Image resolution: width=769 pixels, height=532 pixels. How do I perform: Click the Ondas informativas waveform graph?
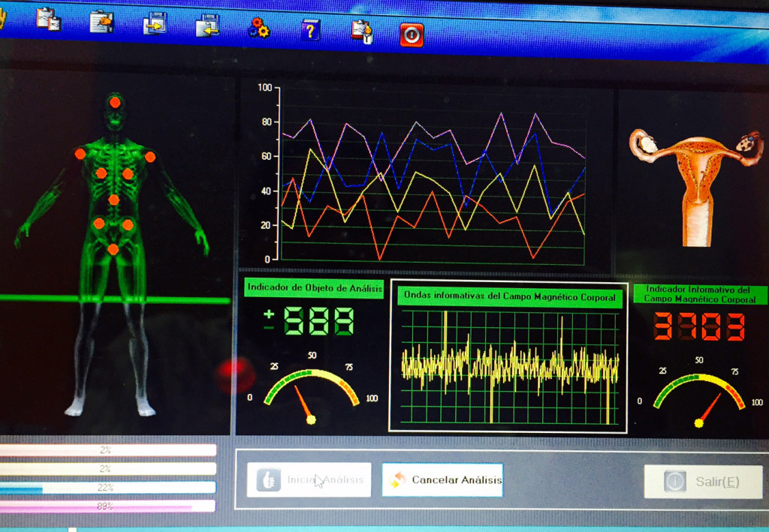(x=508, y=365)
